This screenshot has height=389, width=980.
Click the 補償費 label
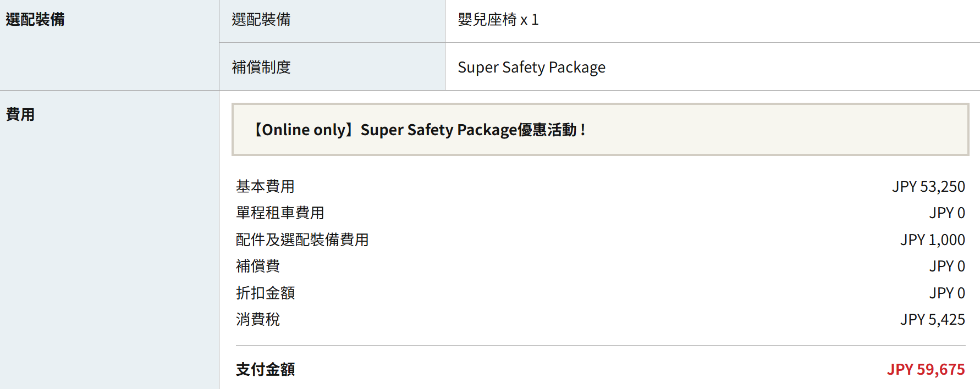(258, 266)
